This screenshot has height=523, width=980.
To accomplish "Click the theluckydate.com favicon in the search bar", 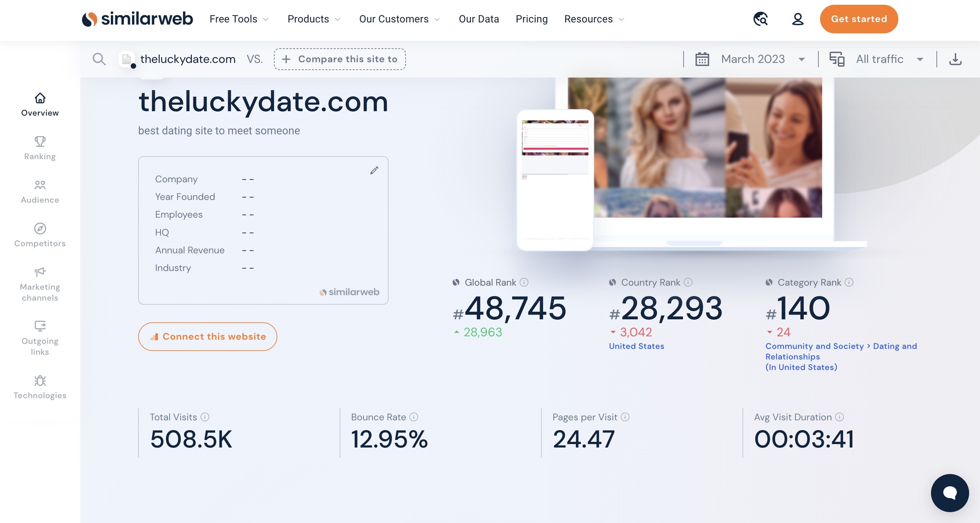I will 127,59.
